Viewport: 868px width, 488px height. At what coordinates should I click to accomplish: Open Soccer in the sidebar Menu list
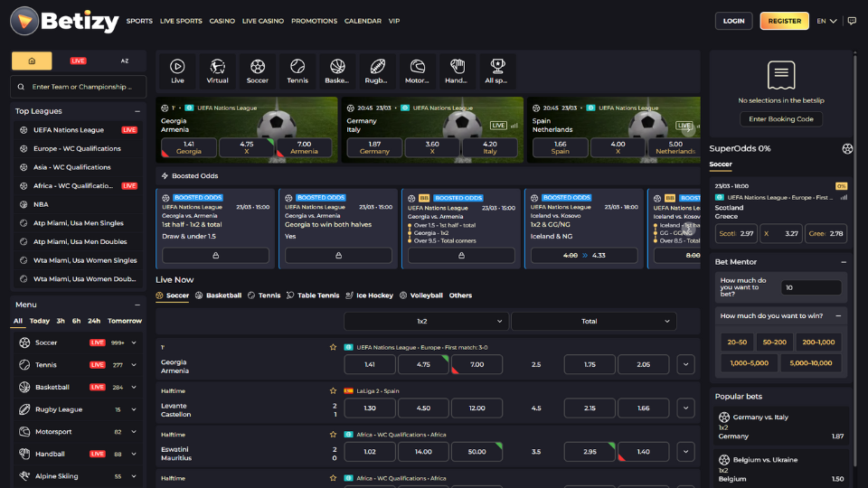point(77,343)
